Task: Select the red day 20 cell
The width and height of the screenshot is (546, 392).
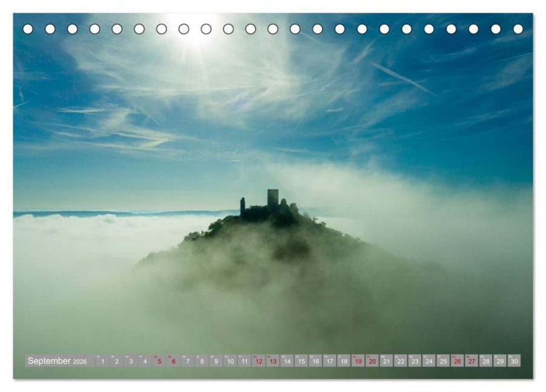Action: tap(372, 361)
